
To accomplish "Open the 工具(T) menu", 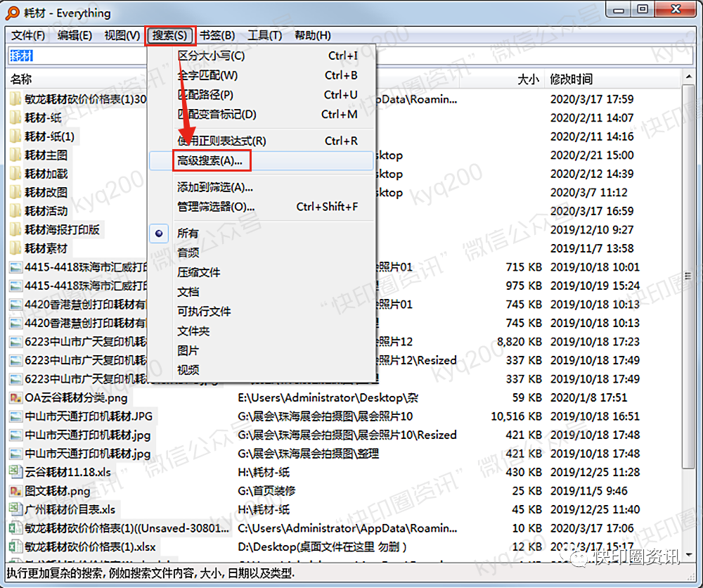I will click(x=265, y=35).
